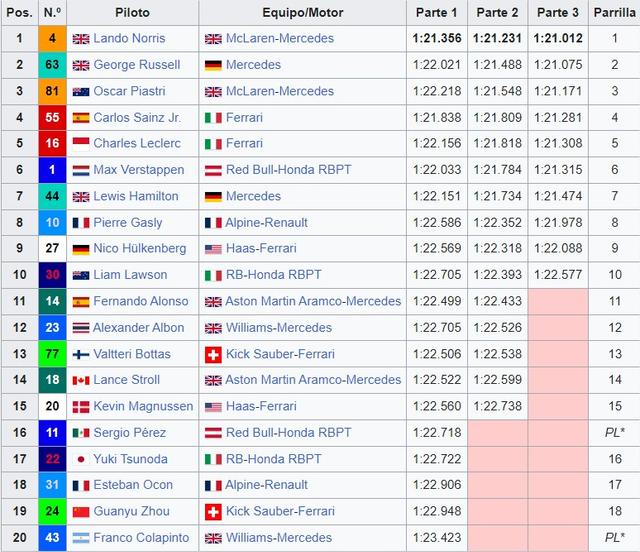The height and width of the screenshot is (552, 640).
Task: Click the Equipo/Motor column header
Action: tap(302, 13)
